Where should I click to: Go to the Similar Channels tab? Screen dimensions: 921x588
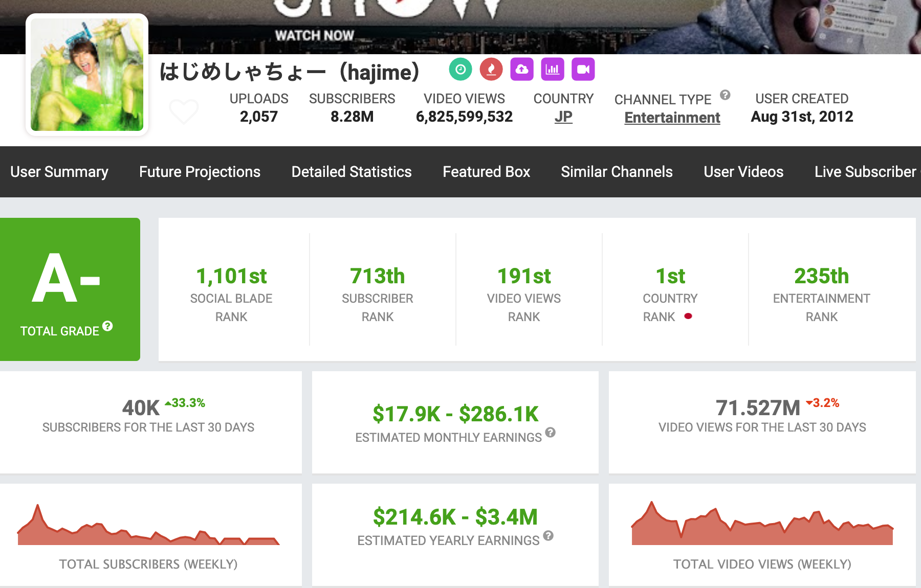(x=617, y=172)
